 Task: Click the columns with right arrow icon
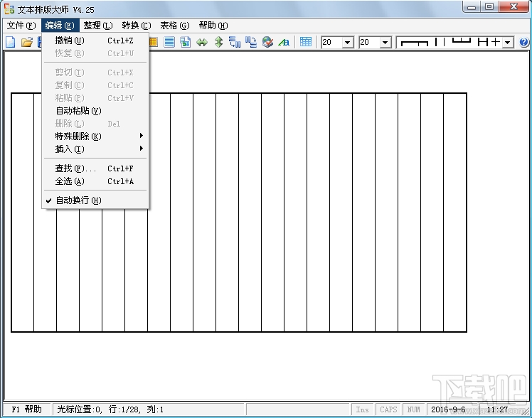coord(251,42)
